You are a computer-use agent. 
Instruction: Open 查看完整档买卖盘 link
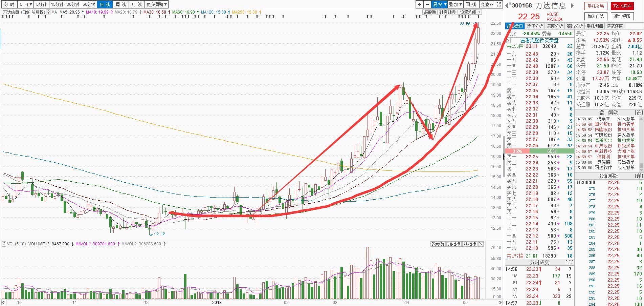click(x=539, y=40)
